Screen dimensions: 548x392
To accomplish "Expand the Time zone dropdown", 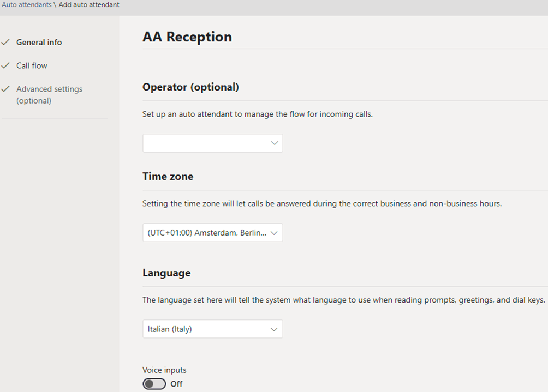I will click(x=212, y=232).
